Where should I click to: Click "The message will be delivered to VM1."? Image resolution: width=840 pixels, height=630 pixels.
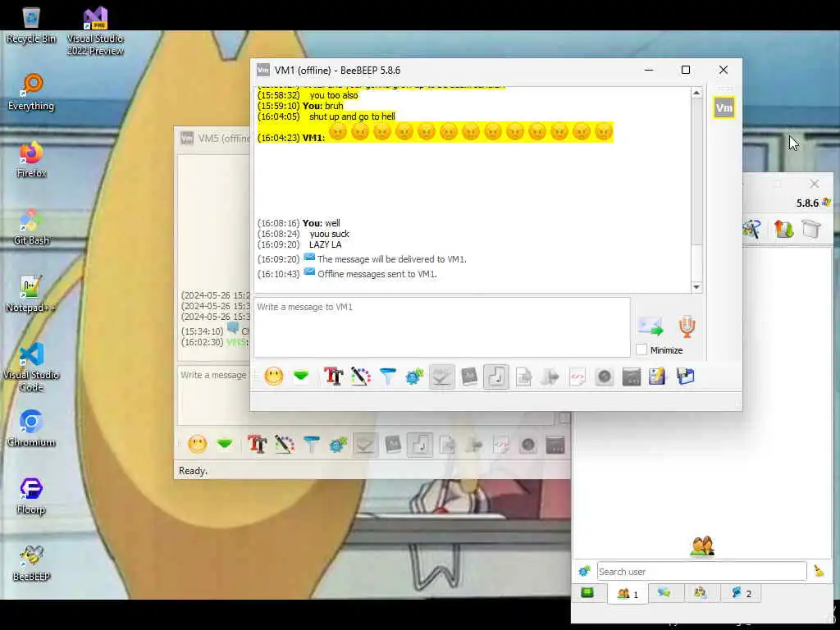391,258
